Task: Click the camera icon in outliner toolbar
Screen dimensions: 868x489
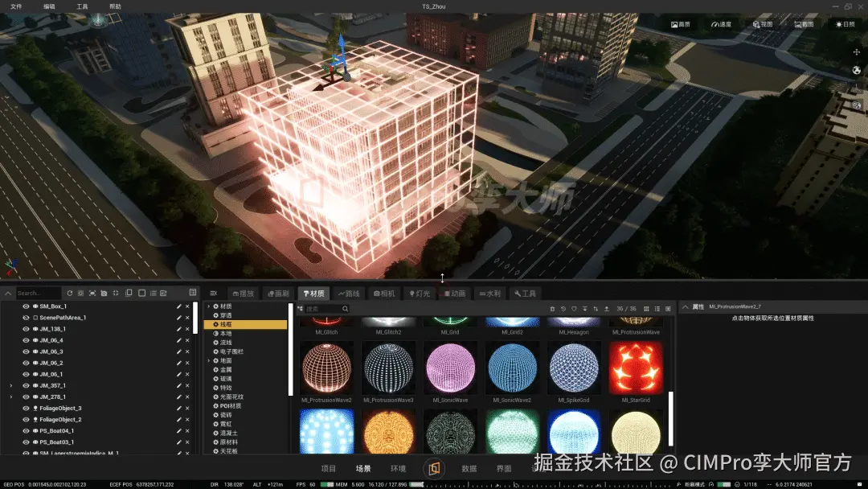Action: (104, 294)
